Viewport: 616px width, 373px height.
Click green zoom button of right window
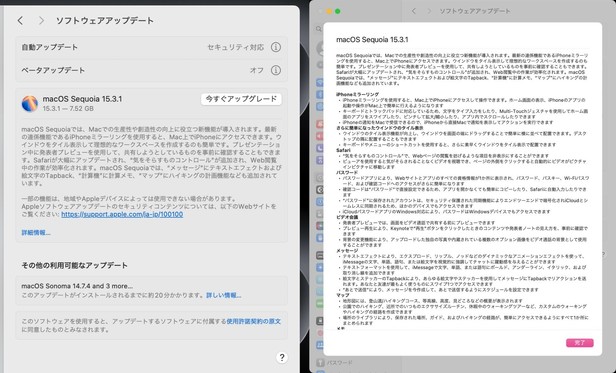click(337, 11)
